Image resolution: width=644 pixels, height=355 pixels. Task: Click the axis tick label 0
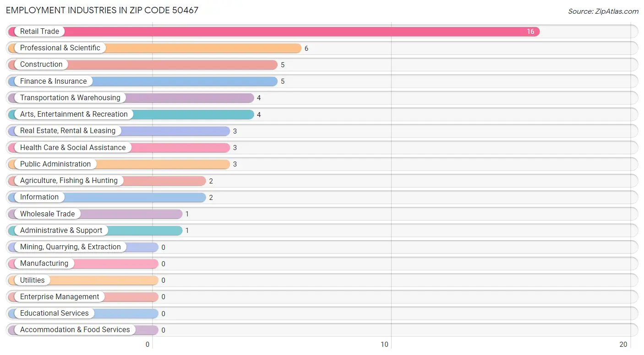[147, 344]
